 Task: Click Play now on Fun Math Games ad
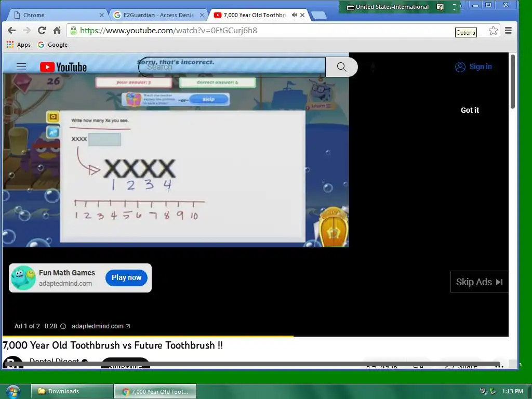click(x=126, y=277)
